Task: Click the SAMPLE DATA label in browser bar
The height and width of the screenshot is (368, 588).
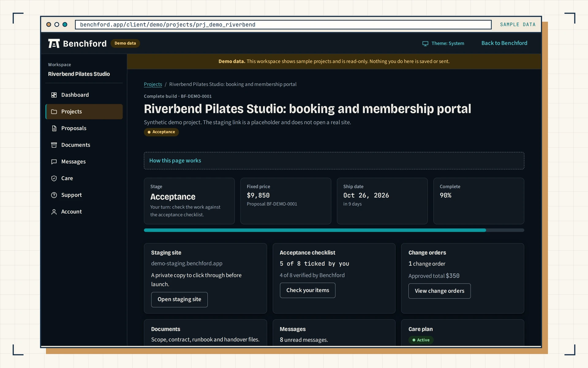Action: 518,25
